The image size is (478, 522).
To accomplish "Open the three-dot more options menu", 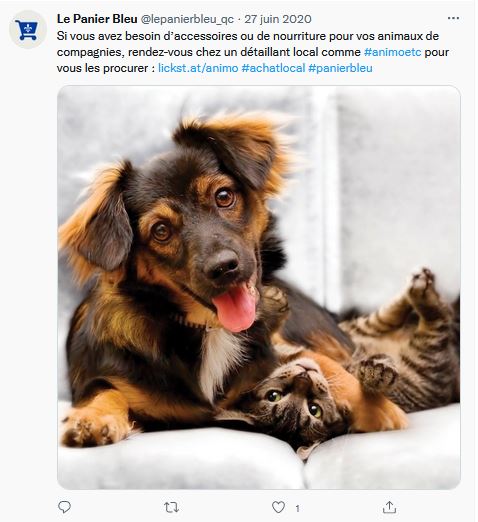I will point(453,18).
